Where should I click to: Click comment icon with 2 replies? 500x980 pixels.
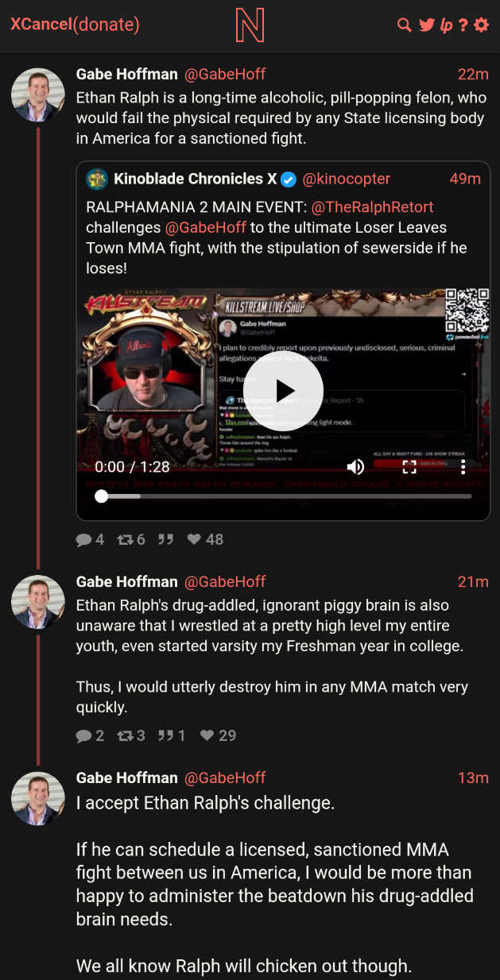[83, 736]
